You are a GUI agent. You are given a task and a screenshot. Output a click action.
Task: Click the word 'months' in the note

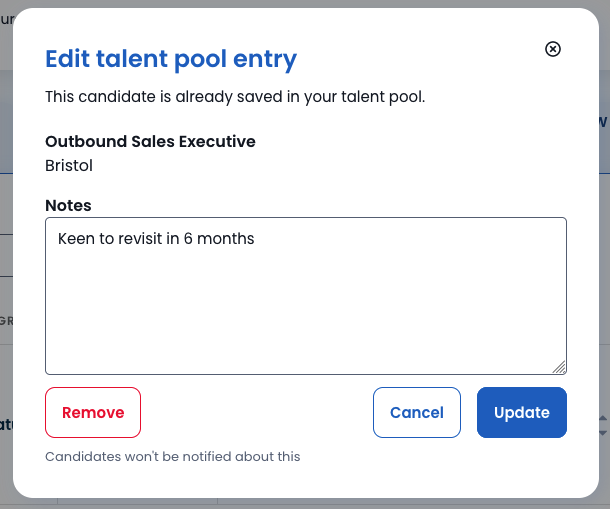pos(226,239)
